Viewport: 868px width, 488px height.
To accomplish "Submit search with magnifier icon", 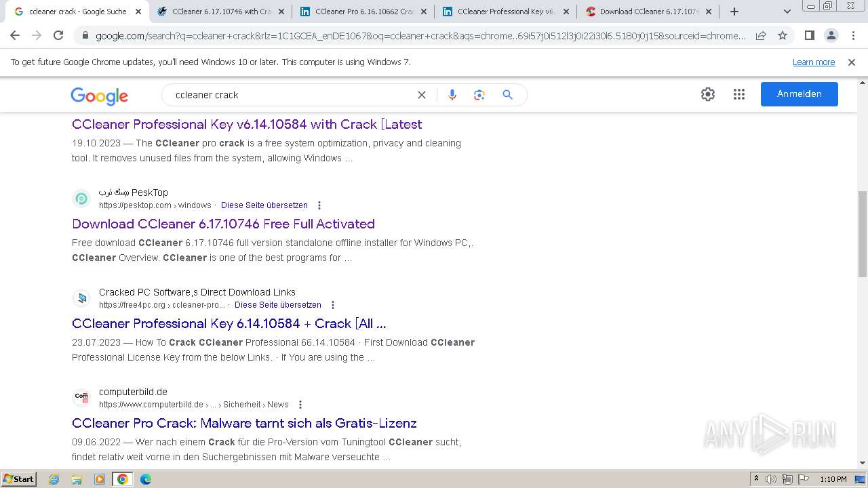I will 507,95.
